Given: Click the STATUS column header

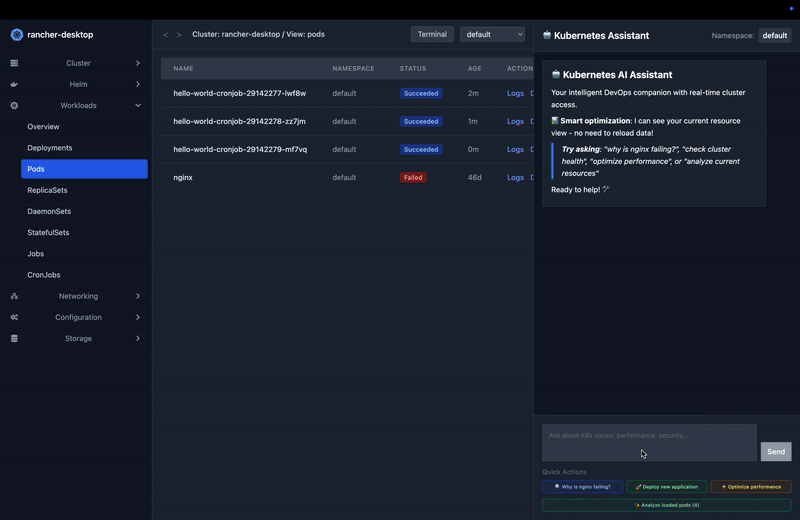Looking at the screenshot, I should click(413, 68).
